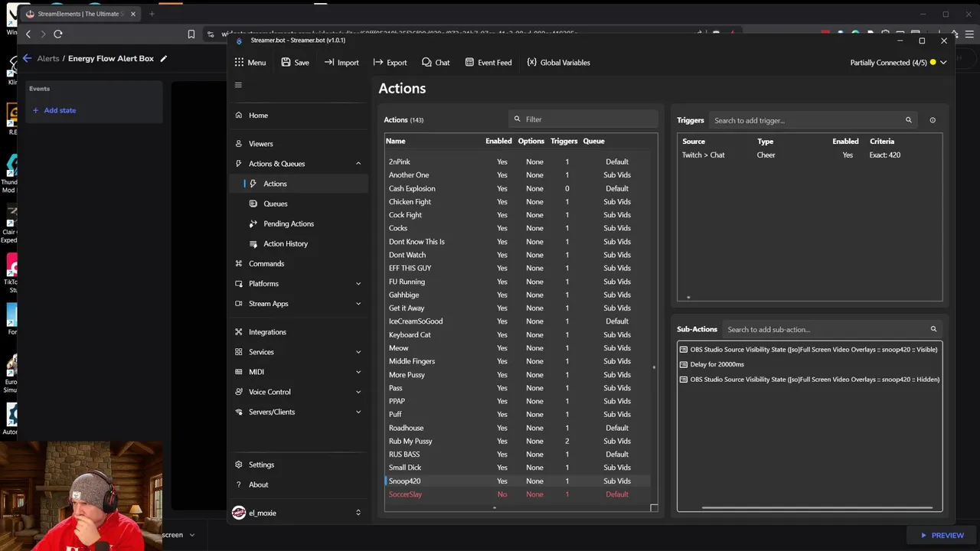Open Commands in sidebar
This screenshot has height=551, width=980.
[299, 263]
